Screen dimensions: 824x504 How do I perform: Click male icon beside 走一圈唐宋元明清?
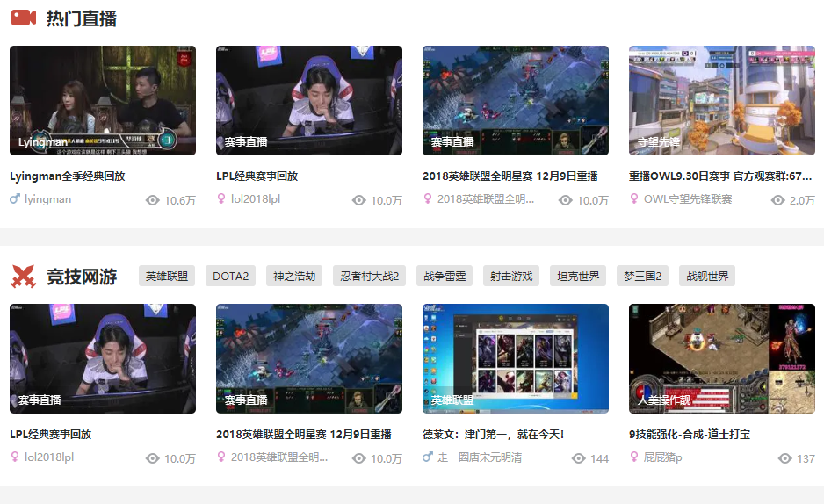[428, 457]
